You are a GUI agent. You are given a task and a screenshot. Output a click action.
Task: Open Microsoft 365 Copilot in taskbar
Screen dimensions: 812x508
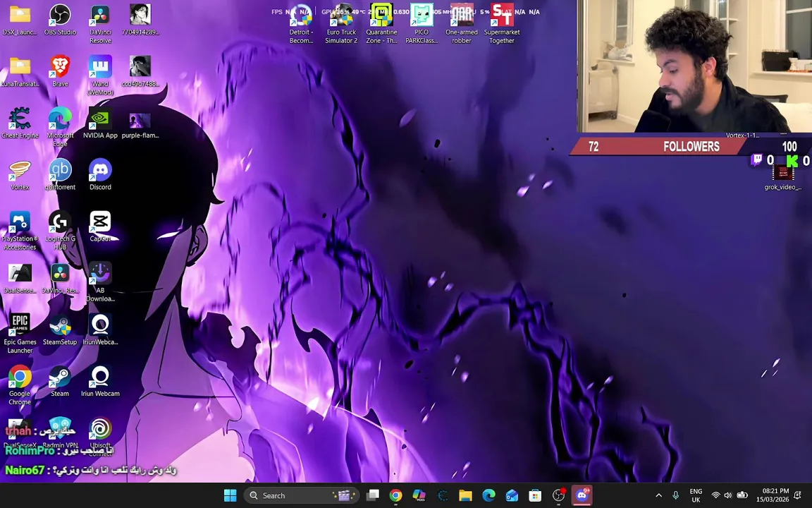pyautogui.click(x=419, y=495)
